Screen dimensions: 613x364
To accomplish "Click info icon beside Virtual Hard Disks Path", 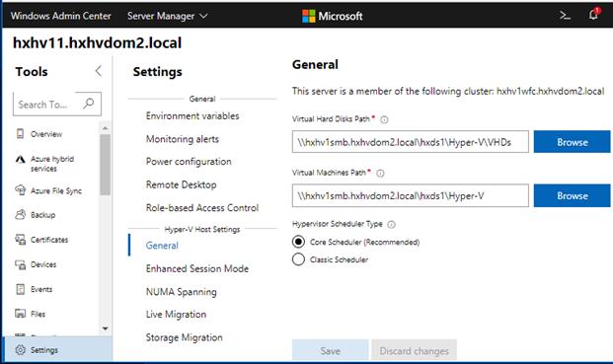I will 384,120.
